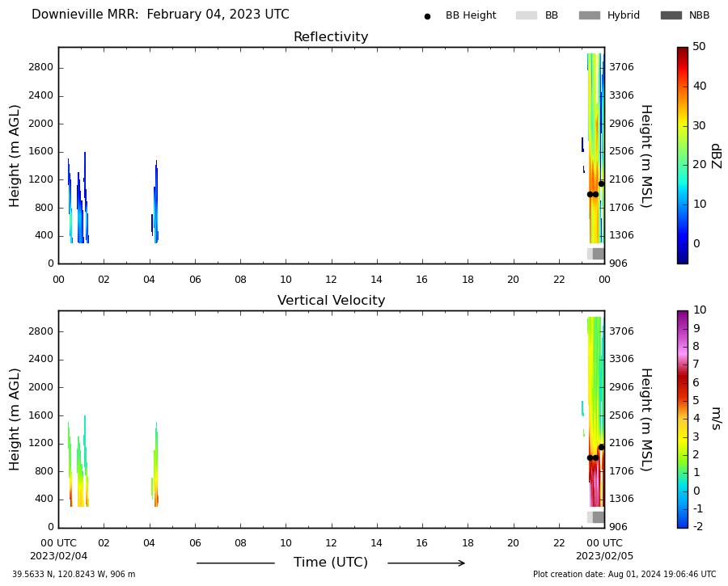Click the BB Height black dot legend marker
The width and height of the screenshot is (728, 586).
tap(427, 16)
